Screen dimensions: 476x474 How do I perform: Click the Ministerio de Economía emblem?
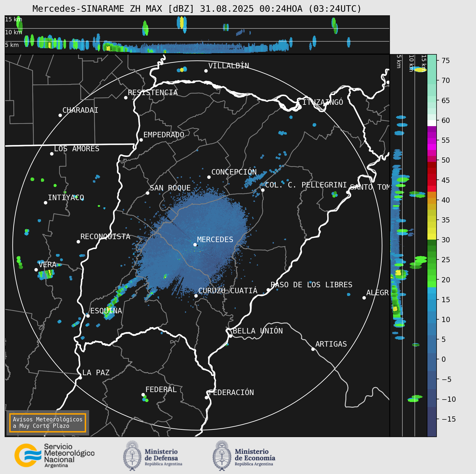(x=222, y=455)
